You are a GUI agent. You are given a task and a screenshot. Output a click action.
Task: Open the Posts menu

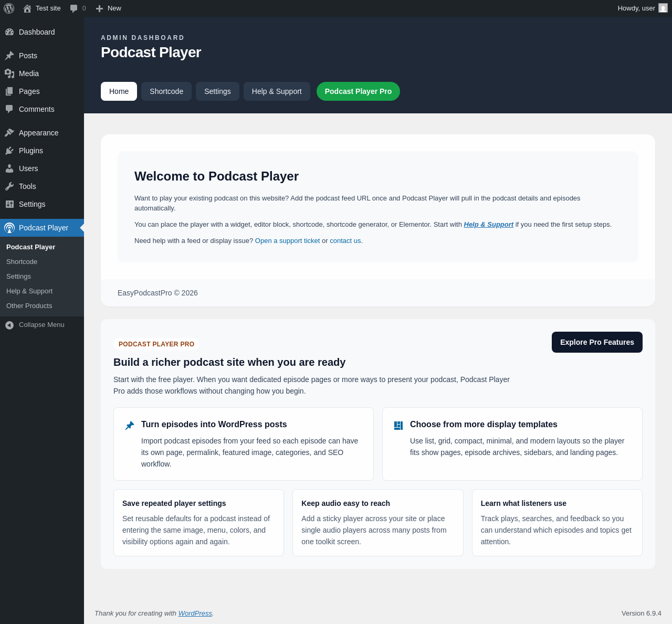pyautogui.click(x=42, y=56)
